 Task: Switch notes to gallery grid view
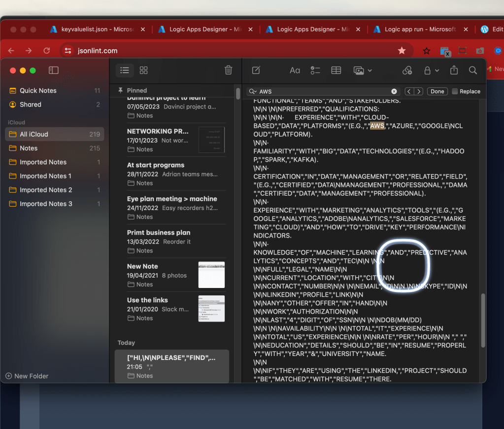pyautogui.click(x=144, y=70)
